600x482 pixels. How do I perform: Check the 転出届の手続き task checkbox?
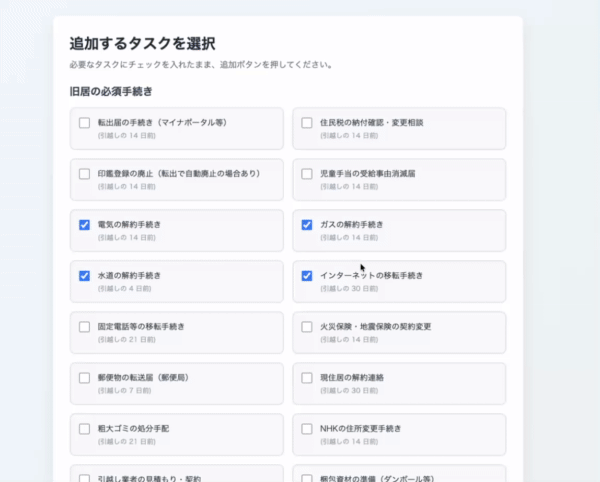point(84,123)
